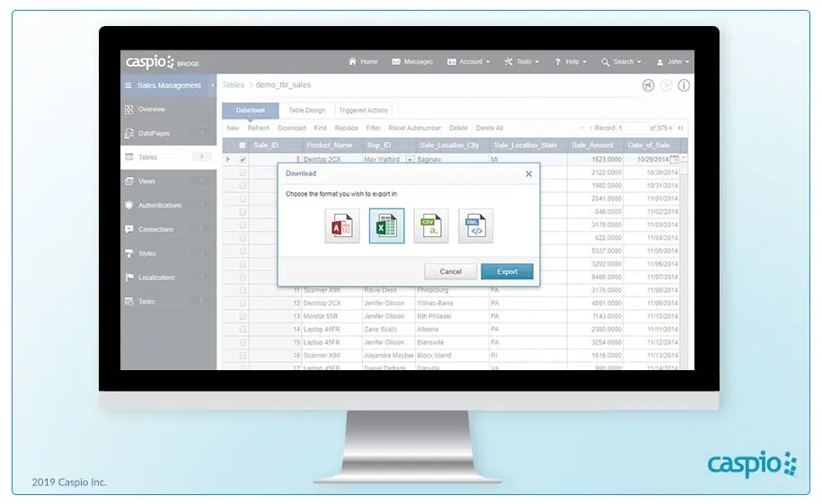The height and width of the screenshot is (504, 822).
Task: Uncheck the checkbox on the Desktop 2CX first row
Action: pos(243,159)
